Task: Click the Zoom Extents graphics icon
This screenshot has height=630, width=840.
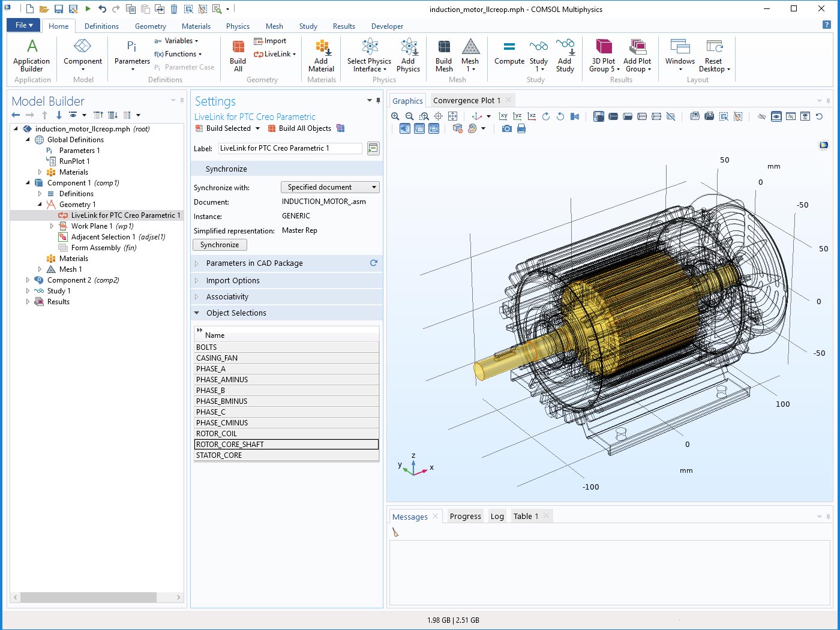Action: click(453, 116)
